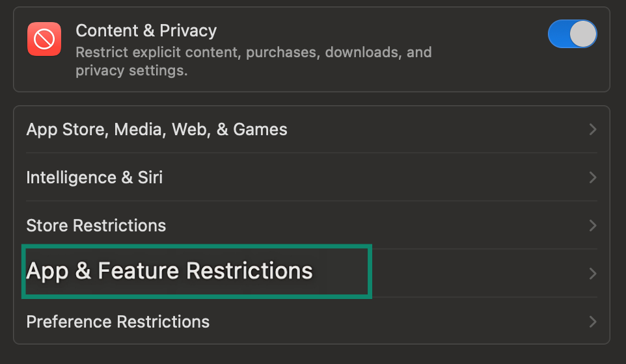
Task: Open the Store Restrictions label
Action: (96, 226)
